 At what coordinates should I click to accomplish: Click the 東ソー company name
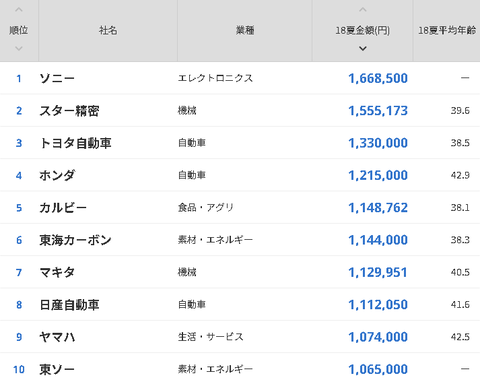(57, 369)
